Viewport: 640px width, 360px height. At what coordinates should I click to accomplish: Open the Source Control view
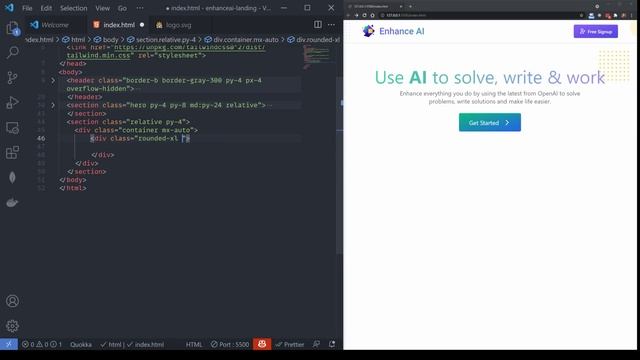tap(13, 78)
